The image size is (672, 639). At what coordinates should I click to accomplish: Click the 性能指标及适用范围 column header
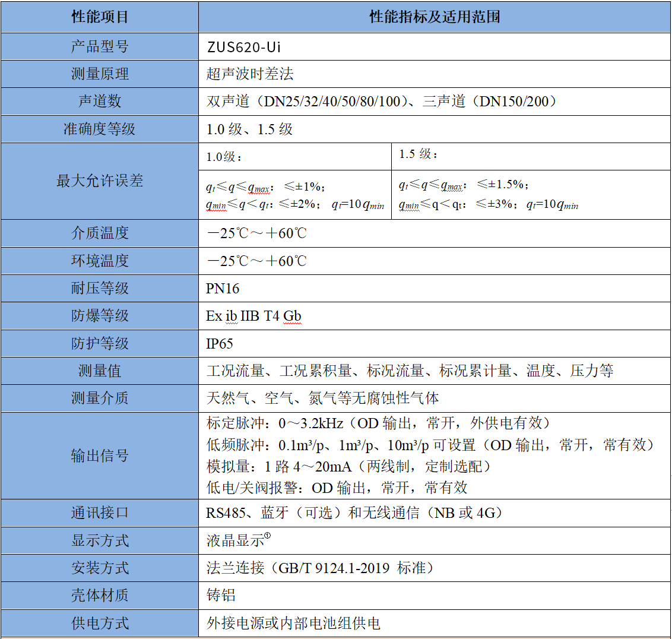435,17
